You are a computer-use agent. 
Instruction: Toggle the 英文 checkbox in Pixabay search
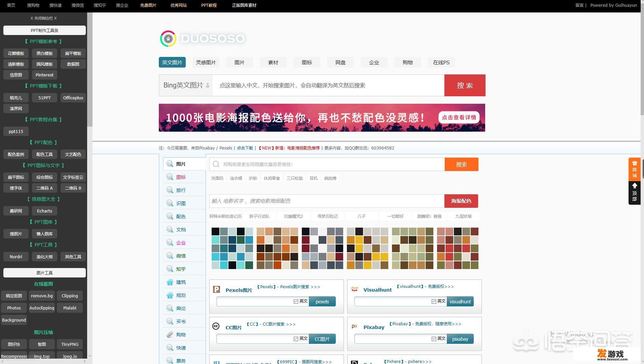point(434,339)
